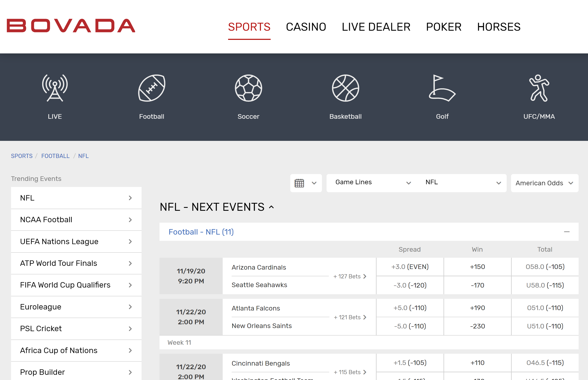588x380 pixels.
Task: Collapse the Football - NFL (11) section
Action: 567,232
